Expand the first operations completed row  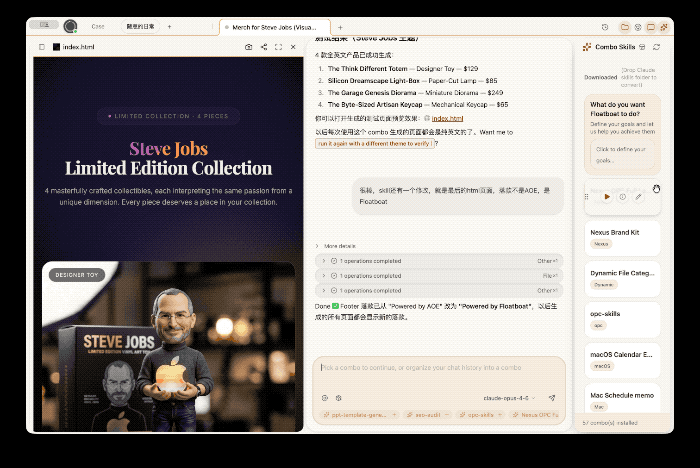[439, 261]
